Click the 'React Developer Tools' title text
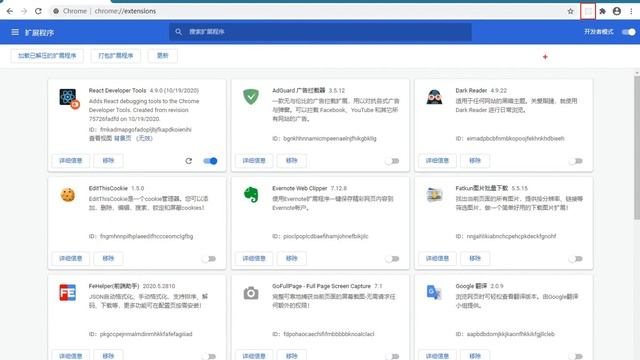 [117, 91]
